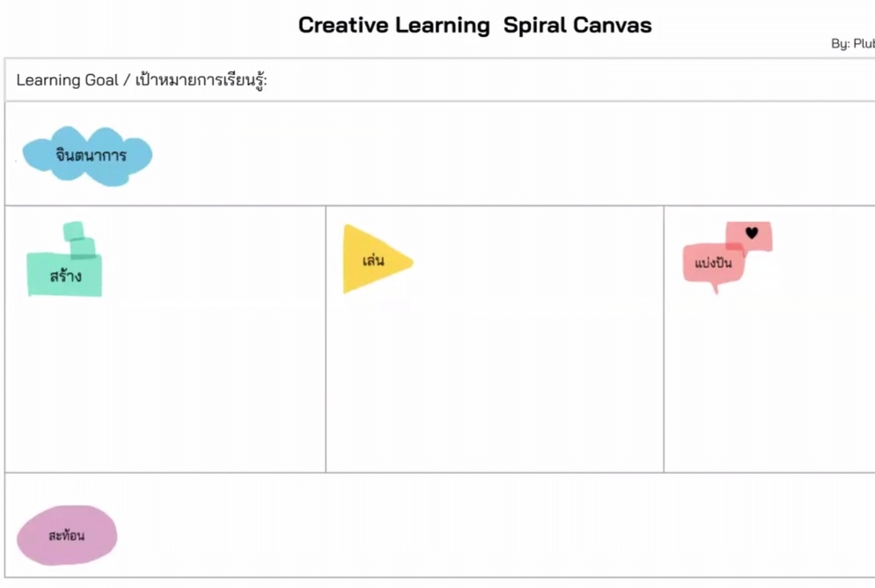Viewport: 875px width, 588px height.
Task: Select divider line between เล่น and แบ่งปัน sections
Action: point(664,339)
